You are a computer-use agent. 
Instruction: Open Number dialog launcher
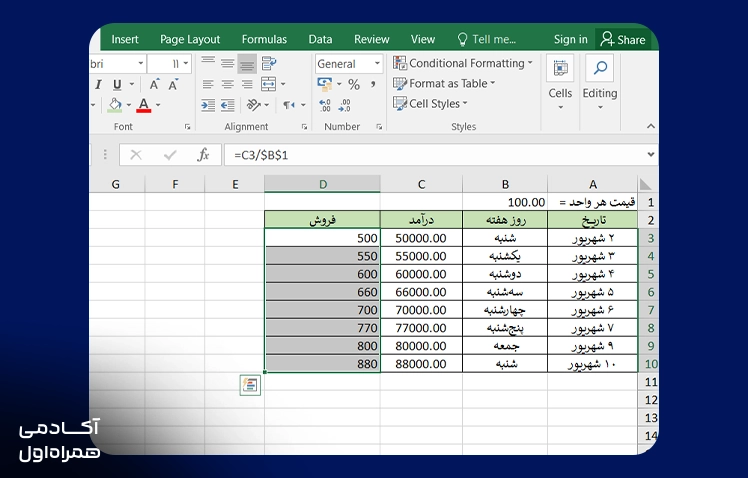coord(379,127)
